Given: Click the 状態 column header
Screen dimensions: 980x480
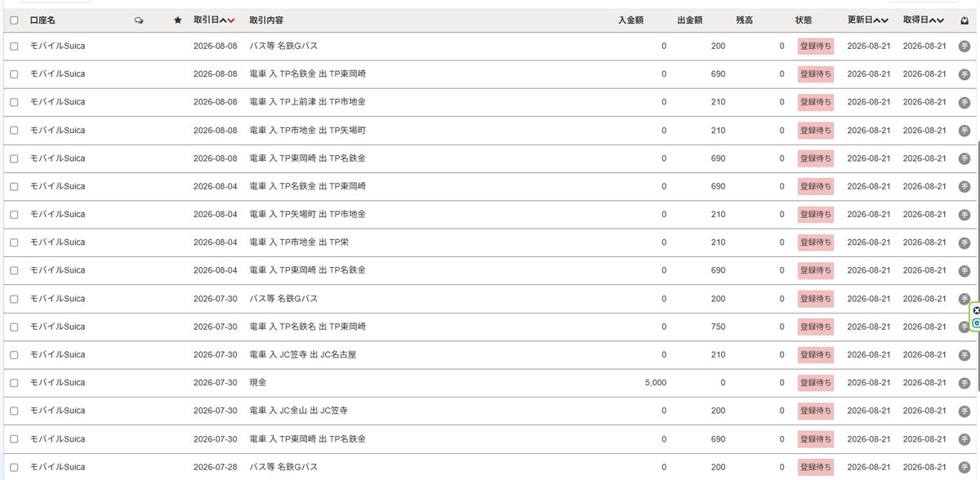Looking at the screenshot, I should tap(804, 20).
